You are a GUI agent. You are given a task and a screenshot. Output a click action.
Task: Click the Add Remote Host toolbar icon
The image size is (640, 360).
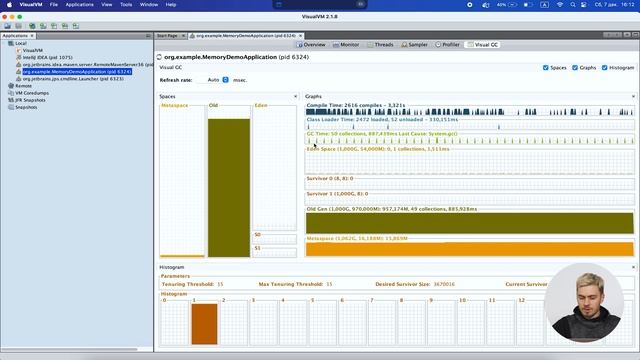pyautogui.click(x=43, y=26)
